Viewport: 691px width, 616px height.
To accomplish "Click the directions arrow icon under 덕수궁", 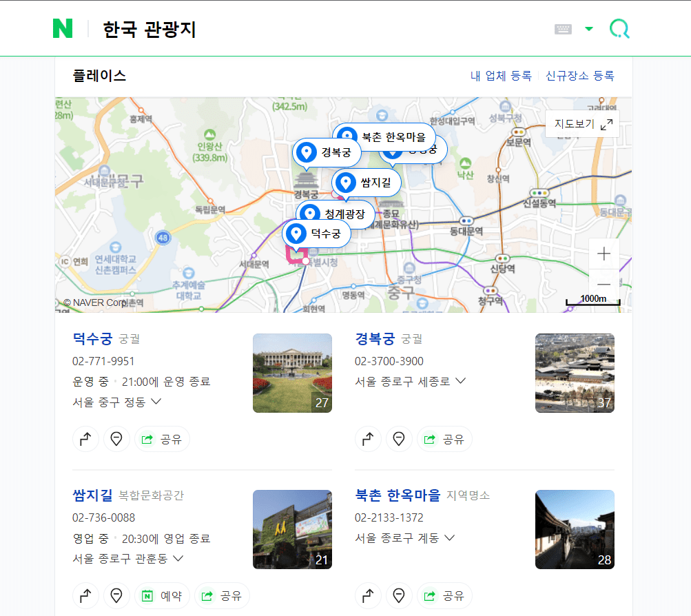I will (85, 439).
